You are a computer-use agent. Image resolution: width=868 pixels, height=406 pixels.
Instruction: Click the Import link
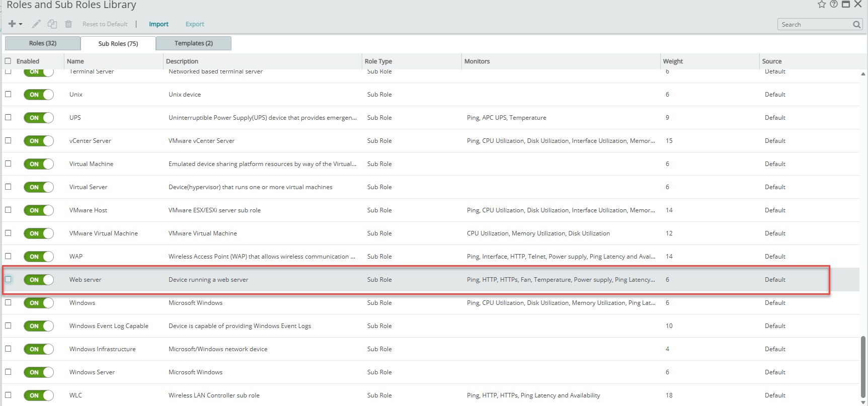pos(159,24)
